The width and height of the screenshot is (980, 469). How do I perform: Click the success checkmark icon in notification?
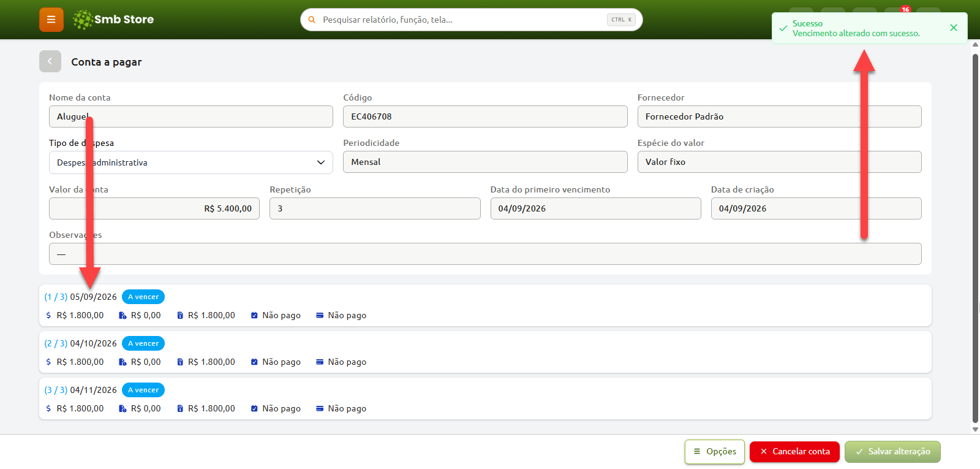783,28
